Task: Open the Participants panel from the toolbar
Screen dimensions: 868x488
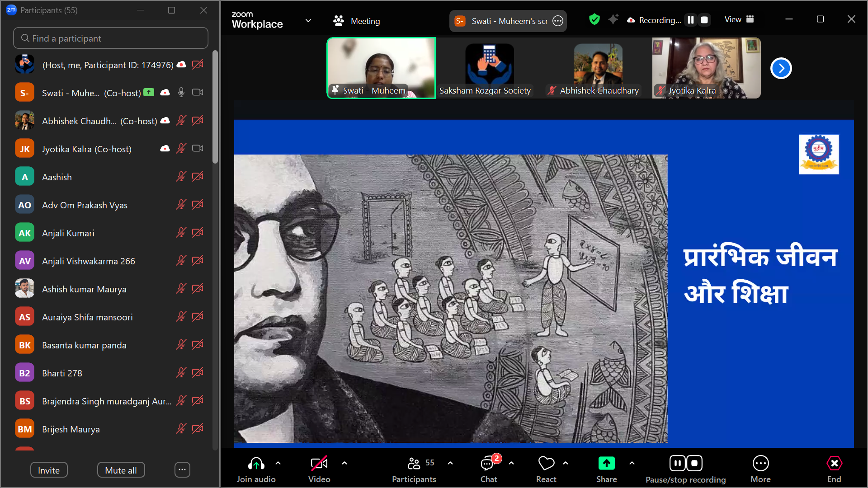Action: tap(414, 470)
